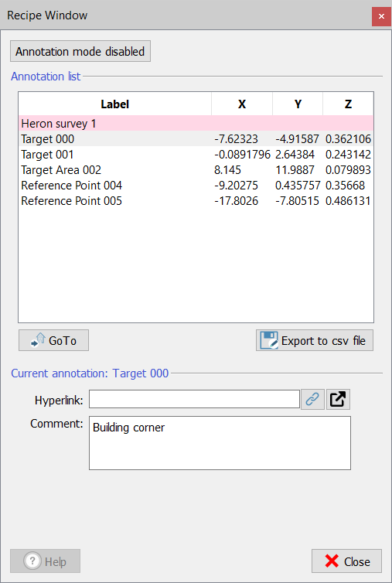Select Reference Point 004 row
This screenshot has width=392, height=583.
coord(196,185)
